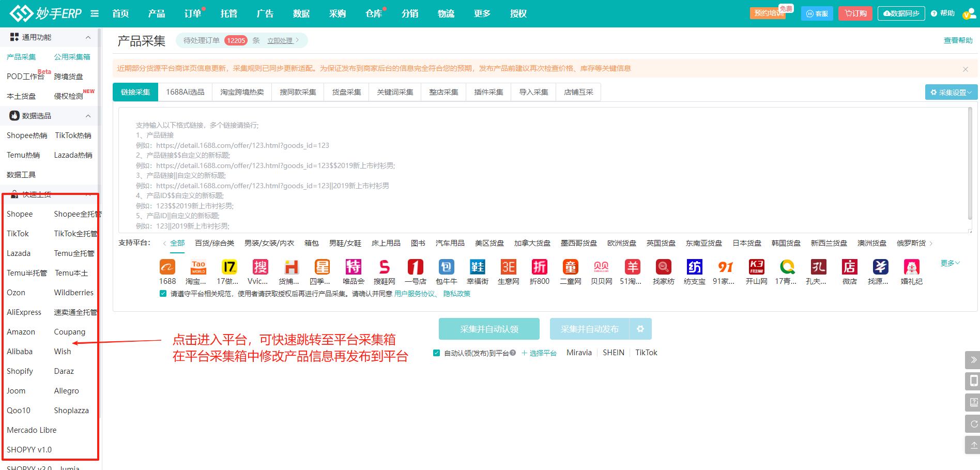980x470 pixels.
Task: Click the 采集并自动认领 button
Action: pos(489,329)
